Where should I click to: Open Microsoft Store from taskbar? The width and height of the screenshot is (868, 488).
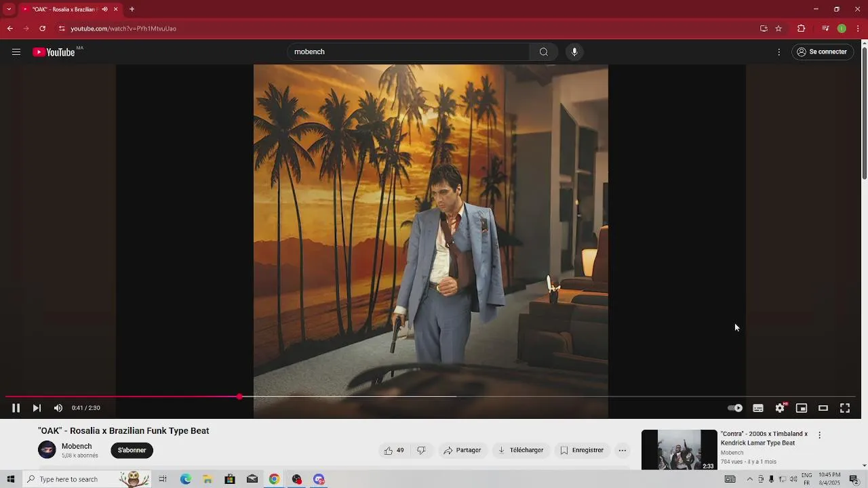coord(230,479)
